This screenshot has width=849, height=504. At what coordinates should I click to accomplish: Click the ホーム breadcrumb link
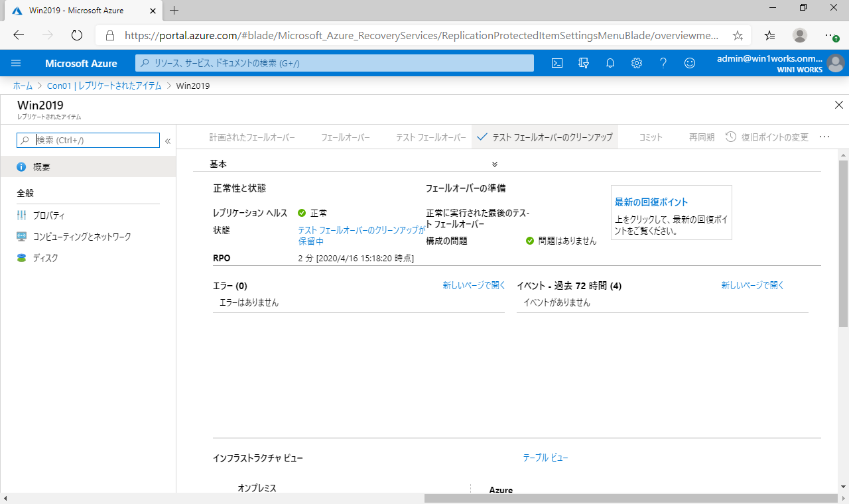(x=23, y=86)
